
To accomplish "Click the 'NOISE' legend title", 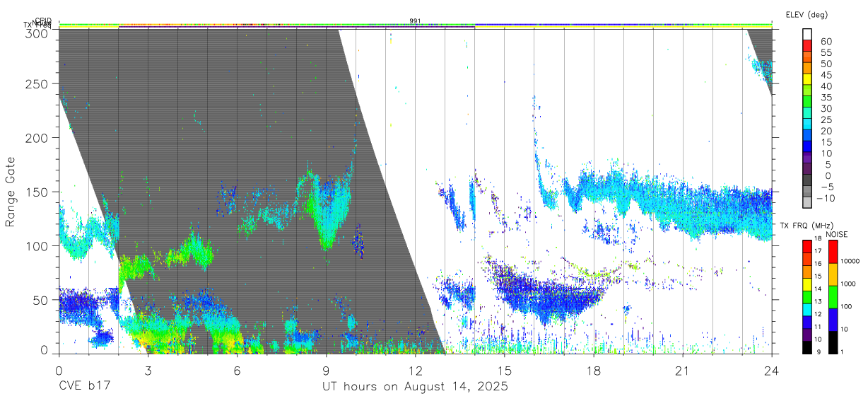I will click(838, 234).
